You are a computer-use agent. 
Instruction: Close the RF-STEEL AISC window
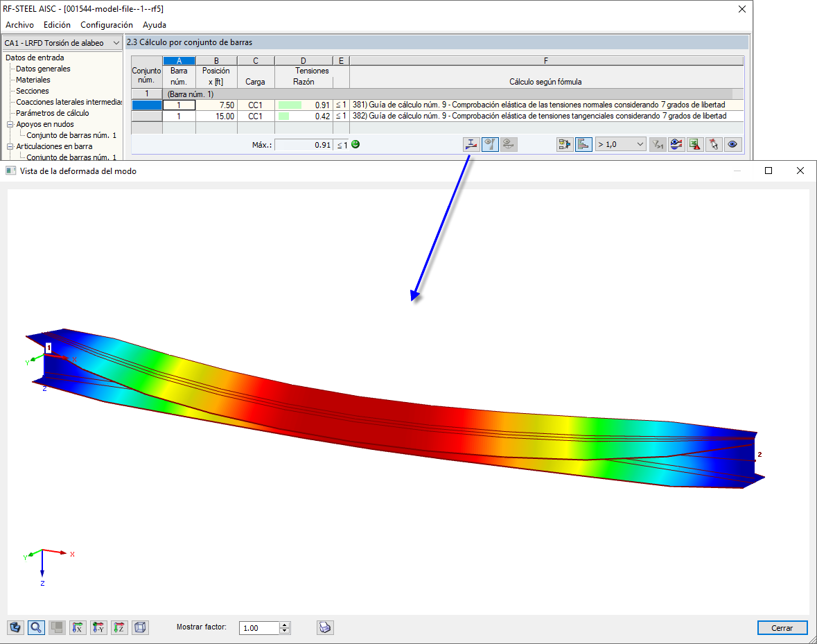pyautogui.click(x=742, y=9)
